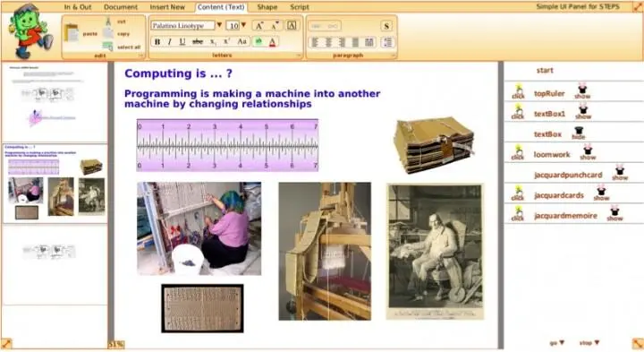Click the subscript x icon
The image size is (644, 352).
213,41
